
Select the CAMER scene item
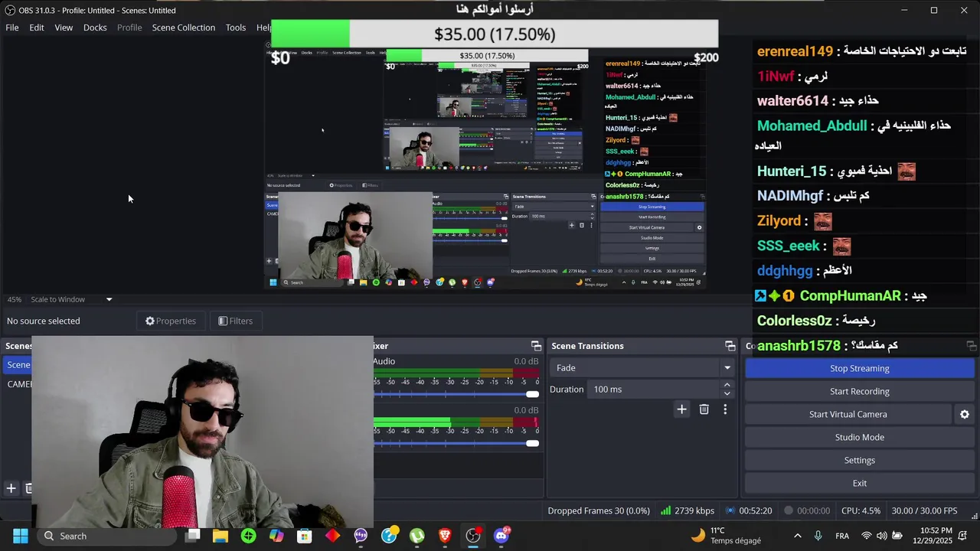(x=18, y=384)
